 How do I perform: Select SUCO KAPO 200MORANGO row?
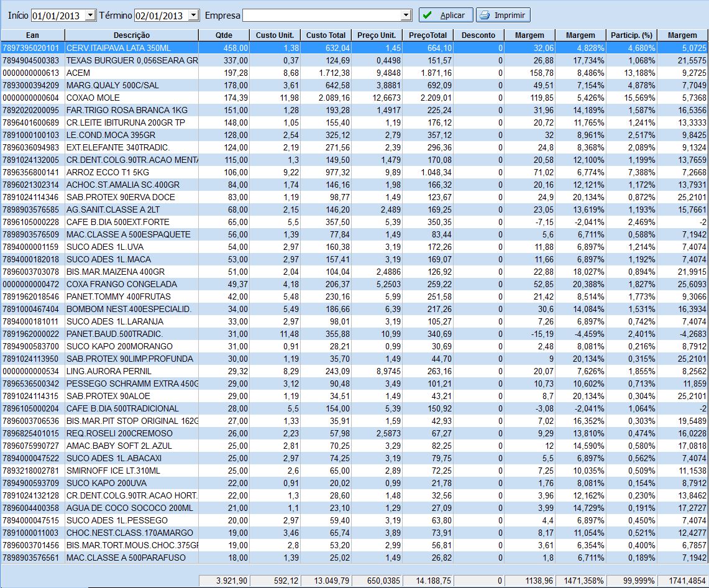tap(354, 346)
